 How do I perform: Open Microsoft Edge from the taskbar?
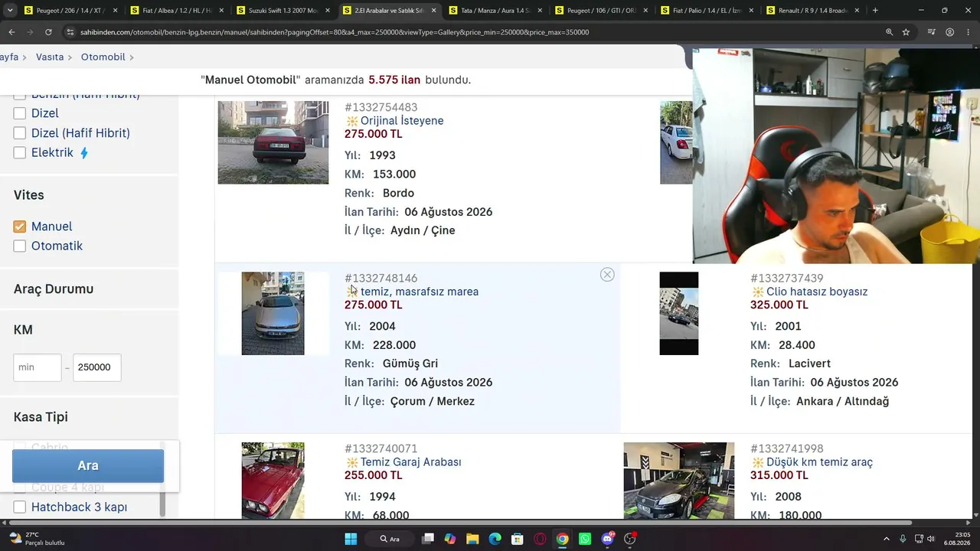pyautogui.click(x=495, y=539)
